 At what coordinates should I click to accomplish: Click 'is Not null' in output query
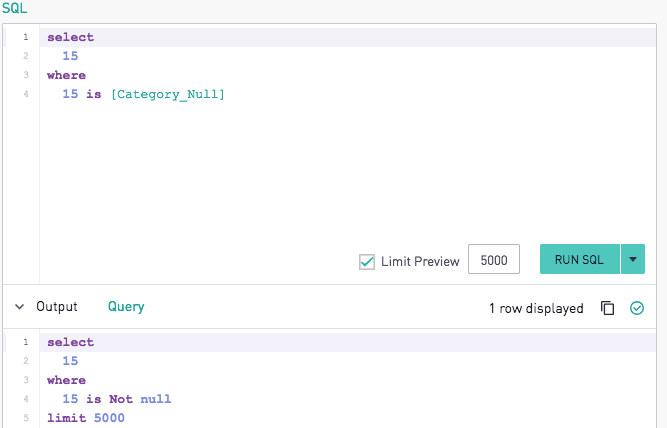(x=128, y=399)
